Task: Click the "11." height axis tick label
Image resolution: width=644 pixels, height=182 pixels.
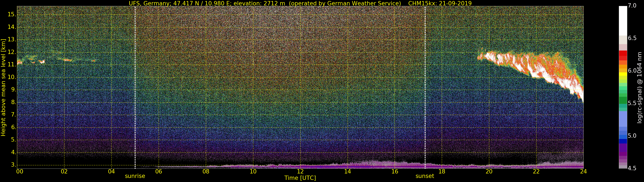Action: tap(12, 65)
